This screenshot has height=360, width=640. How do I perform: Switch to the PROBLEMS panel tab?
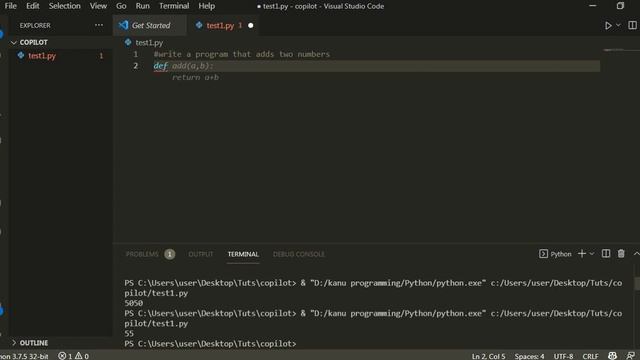(x=142, y=254)
